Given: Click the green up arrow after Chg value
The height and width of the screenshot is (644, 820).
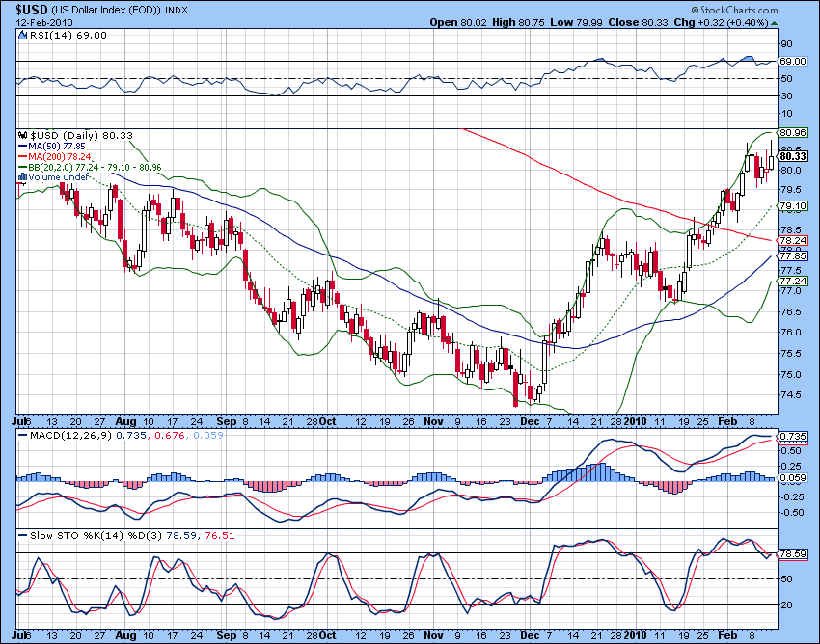Looking at the screenshot, I should coord(774,23).
